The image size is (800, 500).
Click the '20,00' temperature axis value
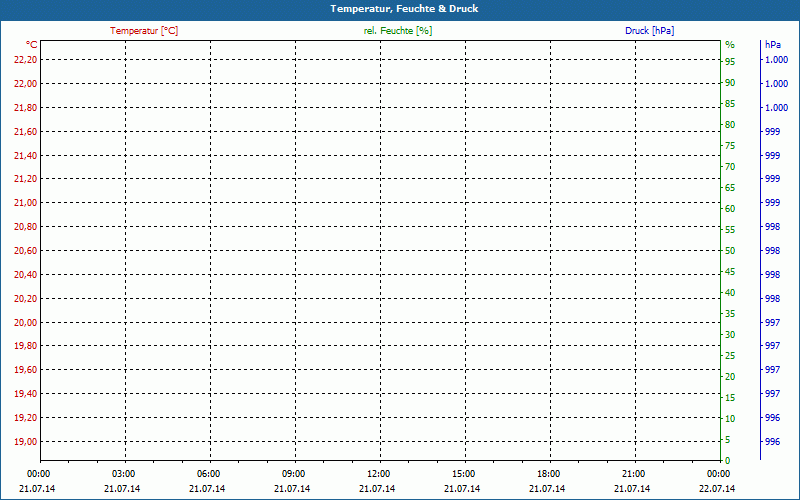[26, 322]
